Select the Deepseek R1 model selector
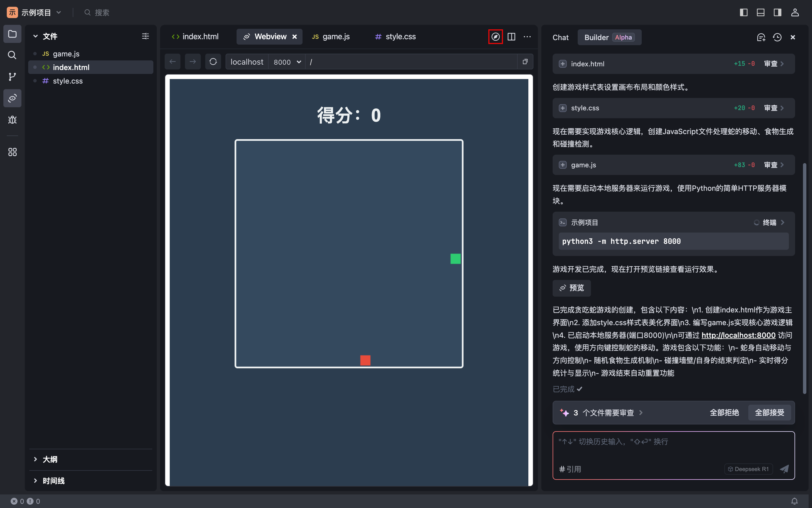This screenshot has width=812, height=508. (x=749, y=469)
